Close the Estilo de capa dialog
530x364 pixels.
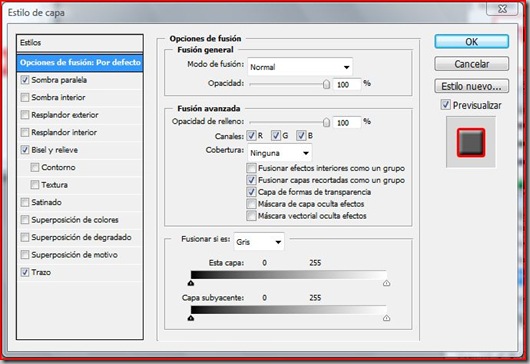(x=502, y=8)
